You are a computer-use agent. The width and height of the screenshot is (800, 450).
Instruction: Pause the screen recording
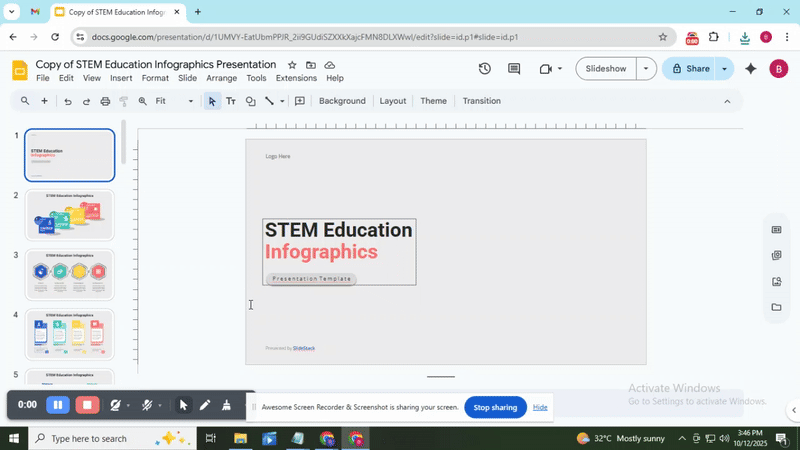point(58,405)
